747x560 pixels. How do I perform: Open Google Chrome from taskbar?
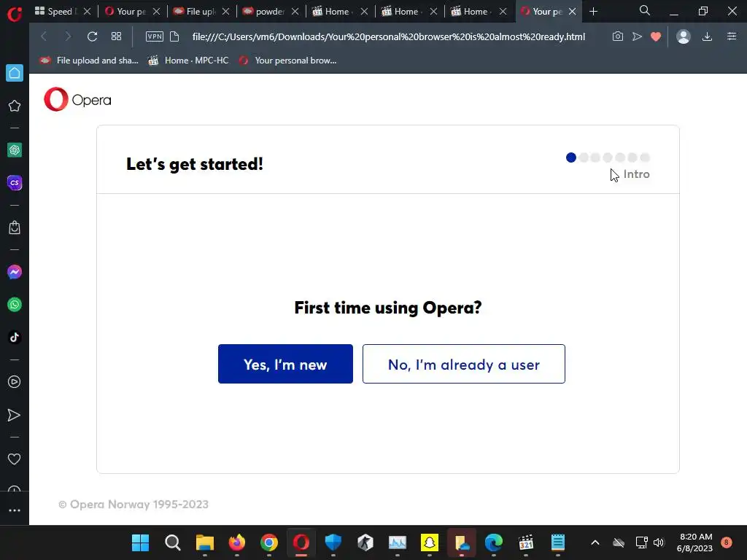coord(269,542)
